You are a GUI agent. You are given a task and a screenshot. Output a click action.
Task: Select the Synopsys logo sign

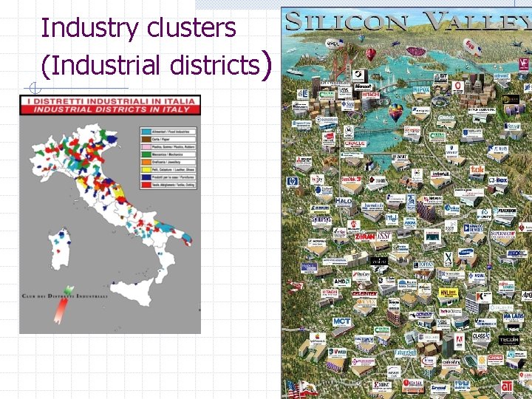321,220
